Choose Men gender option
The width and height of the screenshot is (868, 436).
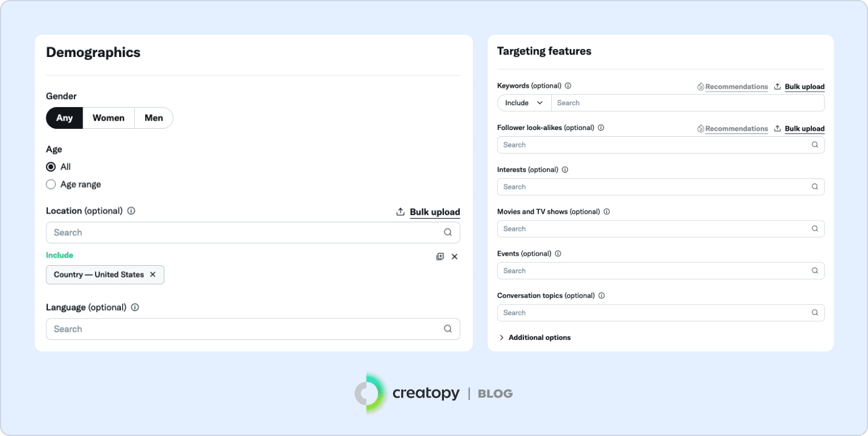coord(154,118)
